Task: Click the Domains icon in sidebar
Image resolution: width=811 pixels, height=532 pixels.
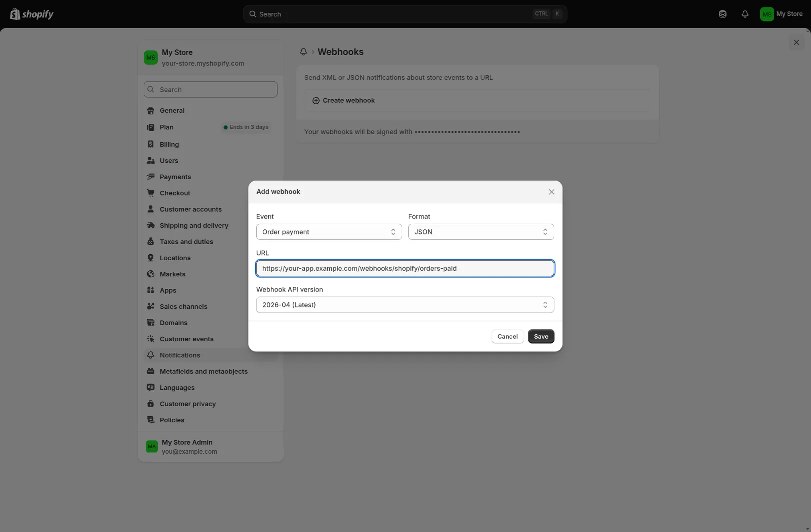Action: (150, 323)
